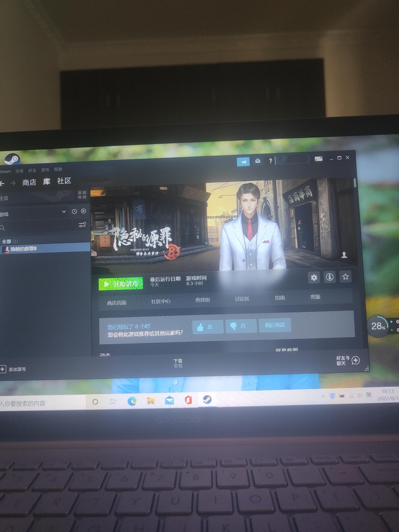The height and width of the screenshot is (532, 399).
Task: Click Steam icon on taskbar
Action: coord(207,399)
